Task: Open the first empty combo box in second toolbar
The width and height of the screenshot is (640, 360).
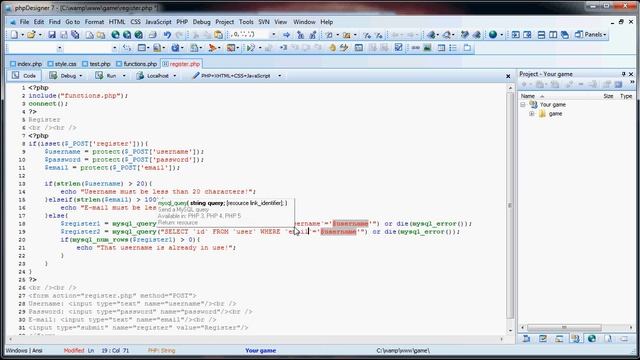Action: coord(60,48)
